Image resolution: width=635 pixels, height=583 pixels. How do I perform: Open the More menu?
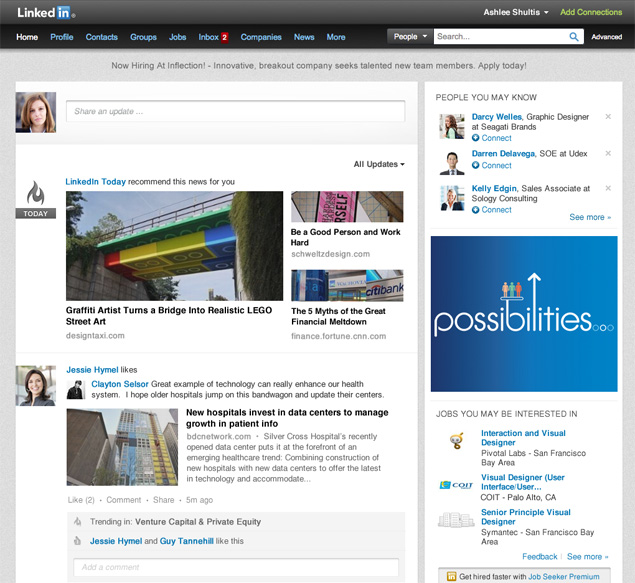tap(336, 37)
